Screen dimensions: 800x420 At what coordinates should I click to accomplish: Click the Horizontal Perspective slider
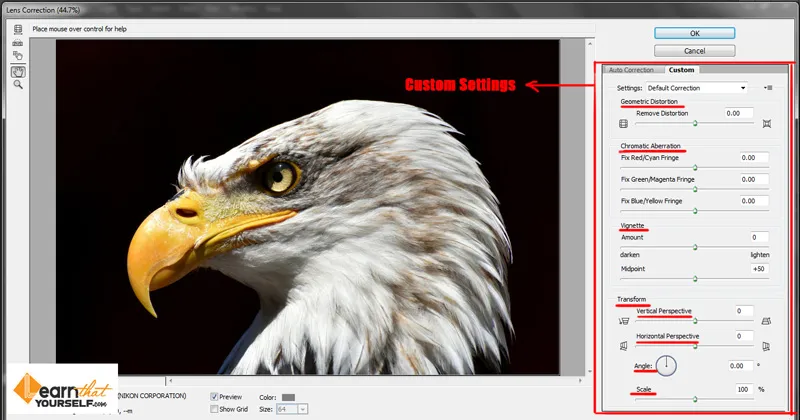coord(694,347)
